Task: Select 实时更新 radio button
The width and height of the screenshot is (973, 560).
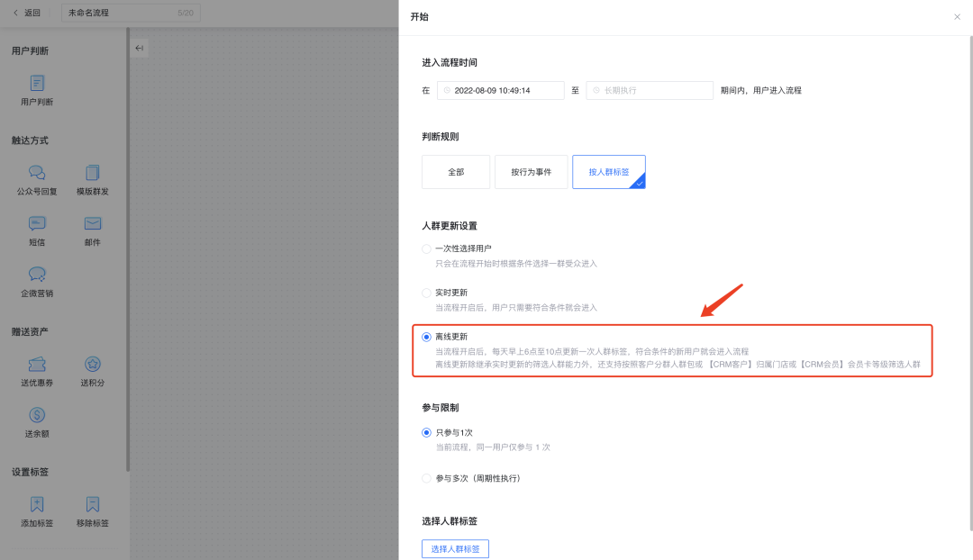Action: coord(426,293)
